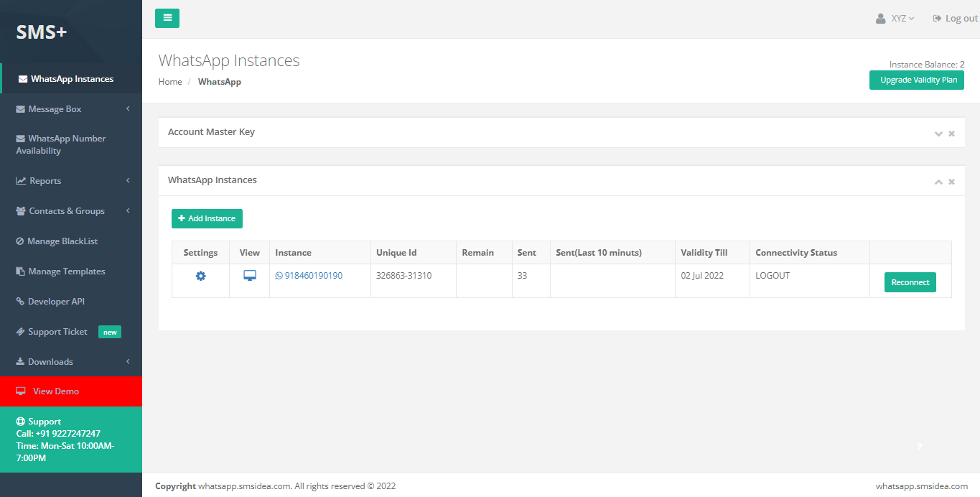Click the Validity Till date 02 Jul 2022

point(703,276)
